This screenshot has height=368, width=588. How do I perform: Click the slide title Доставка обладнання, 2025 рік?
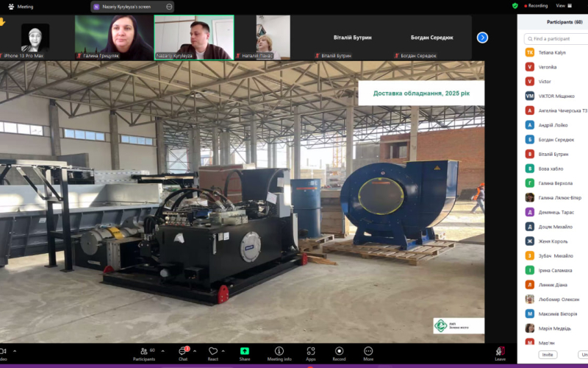tap(421, 93)
